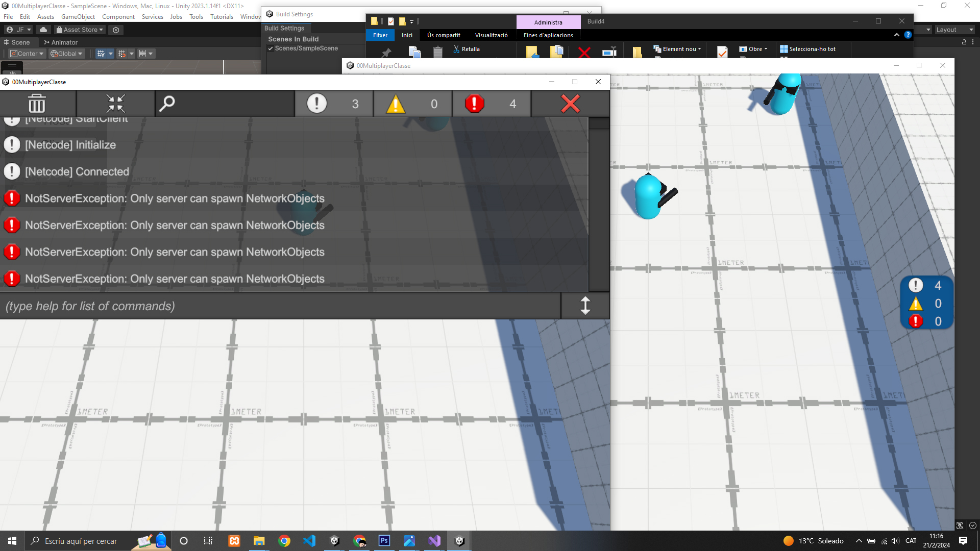
Task: Click the Selecciona-ho tot button
Action: [x=807, y=49]
